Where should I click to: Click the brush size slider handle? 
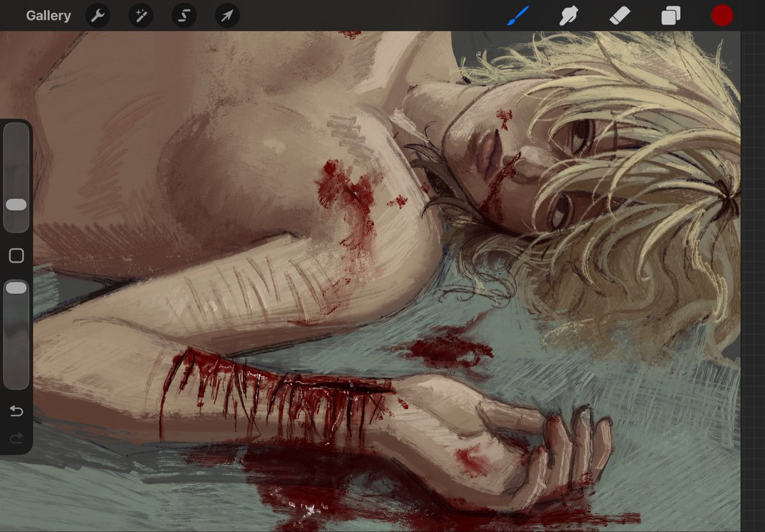click(16, 205)
